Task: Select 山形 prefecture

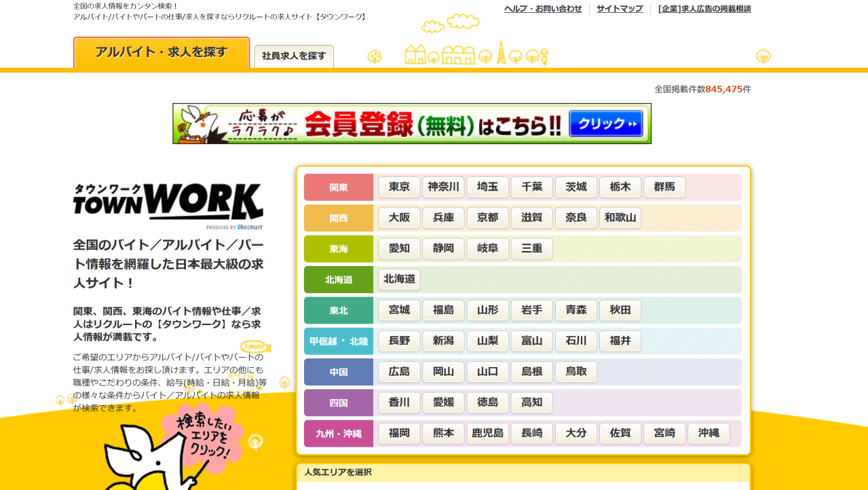Action: [x=487, y=310]
